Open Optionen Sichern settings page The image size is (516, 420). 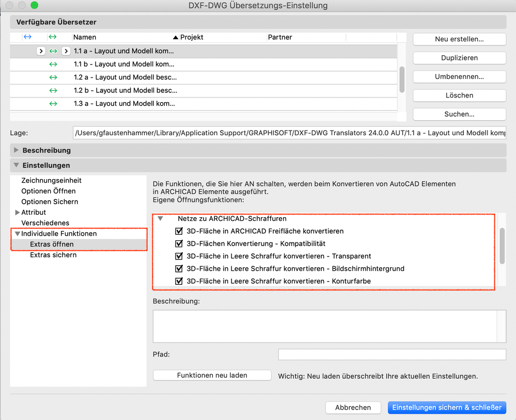pyautogui.click(x=50, y=201)
